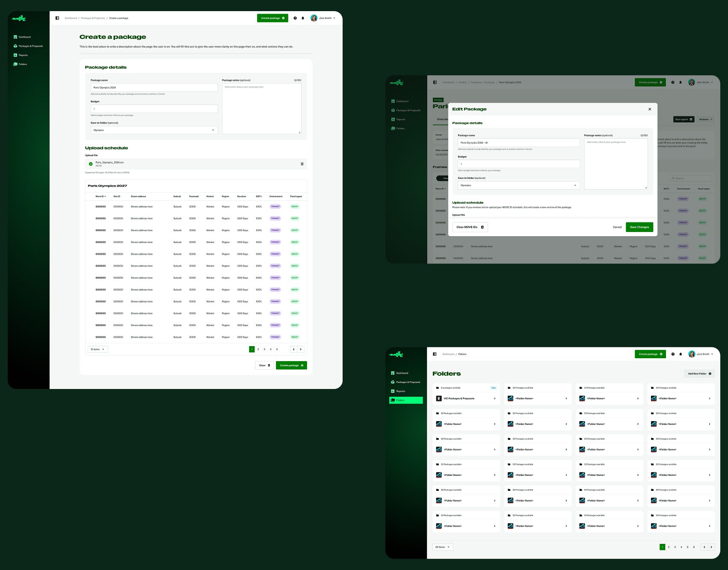Screen dimensions: 728x570
Task: Open Packages & Proposals in Folders page sidebar
Action: click(x=408, y=382)
